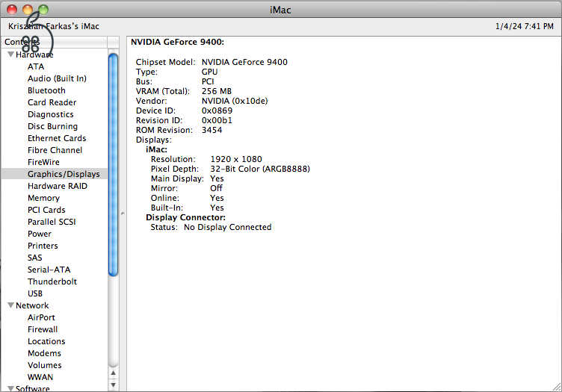Image resolution: width=562 pixels, height=392 pixels.
Task: Select Hardware RAID entry
Action: click(x=58, y=186)
